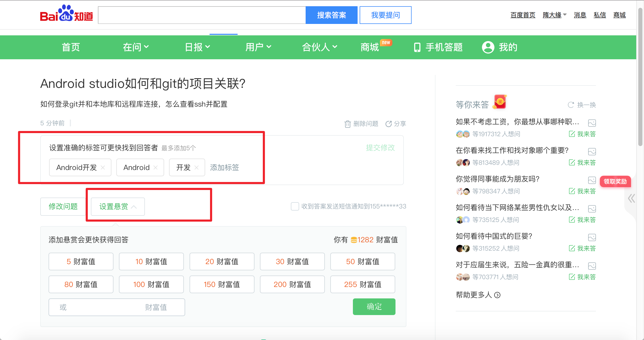Viewport: 644px width, 340px height.
Task: Enable the SMS notification checkbox
Action: tap(295, 206)
